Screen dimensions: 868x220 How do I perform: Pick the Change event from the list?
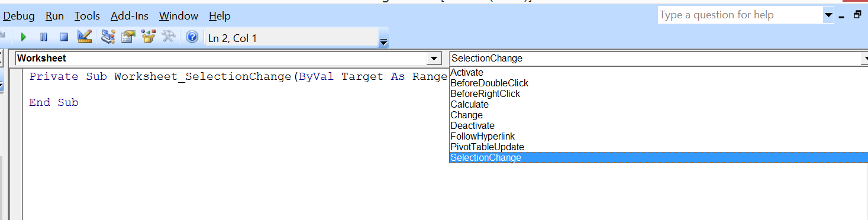(x=659, y=115)
